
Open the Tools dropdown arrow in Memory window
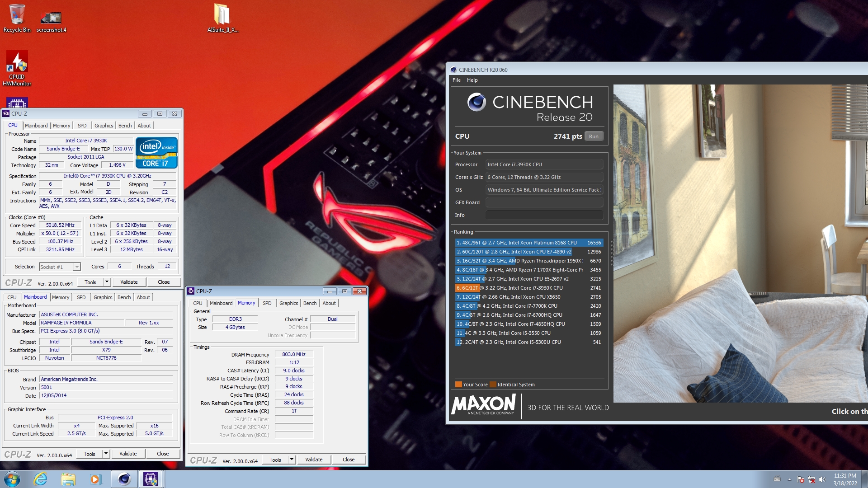coord(292,460)
